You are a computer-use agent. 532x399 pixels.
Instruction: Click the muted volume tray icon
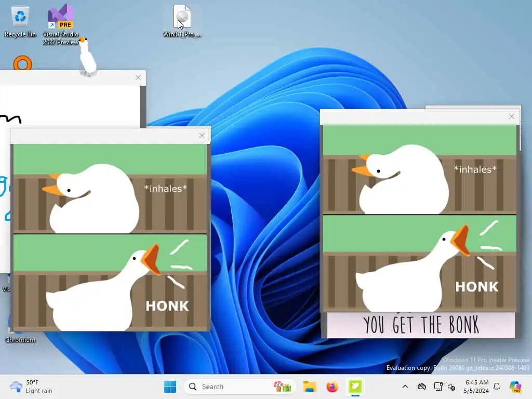coord(451,387)
